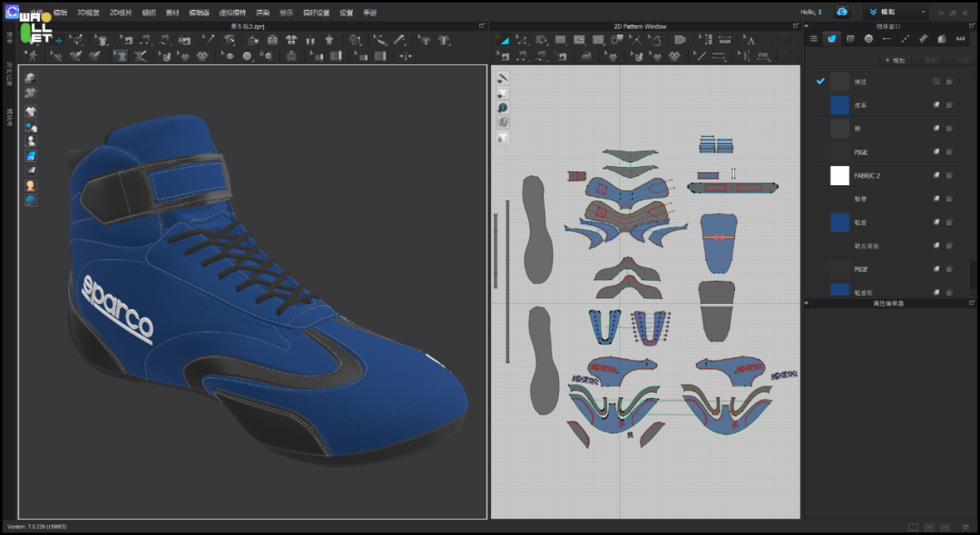Screen dimensions: 980x535
Task: Toggle the assign icon for FABRIC 2
Action: click(x=936, y=176)
